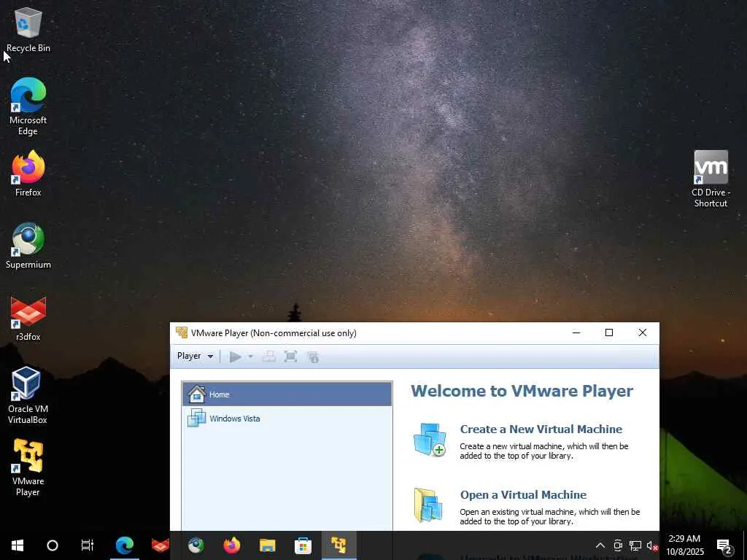Screen dimensions: 747x560
Task: Open network status tray icon
Action: coord(635,545)
